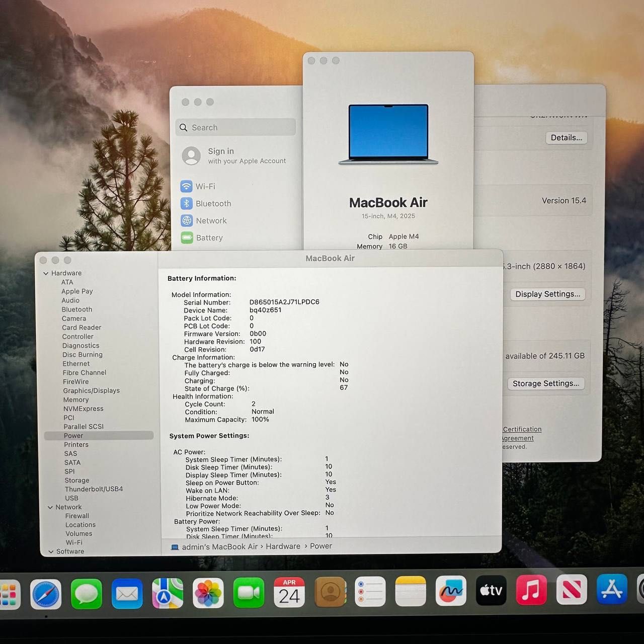This screenshot has width=644, height=644.
Task: Select Apple Pay in Hardware list
Action: pyautogui.click(x=77, y=291)
